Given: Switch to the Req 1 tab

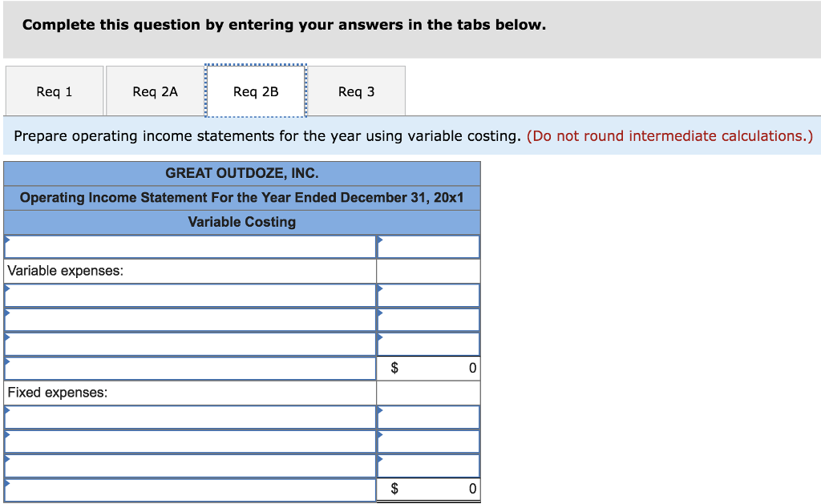Looking at the screenshot, I should tap(54, 91).
